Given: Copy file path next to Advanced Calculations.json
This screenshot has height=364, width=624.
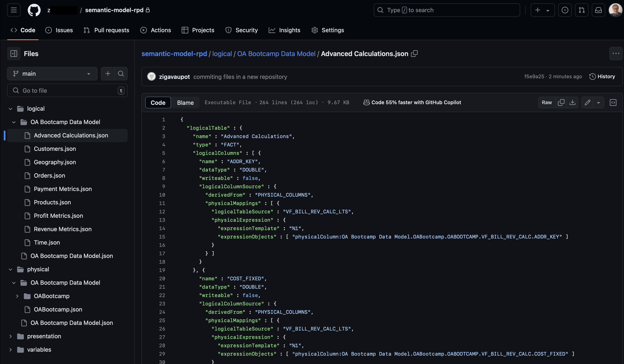Looking at the screenshot, I should click(414, 54).
